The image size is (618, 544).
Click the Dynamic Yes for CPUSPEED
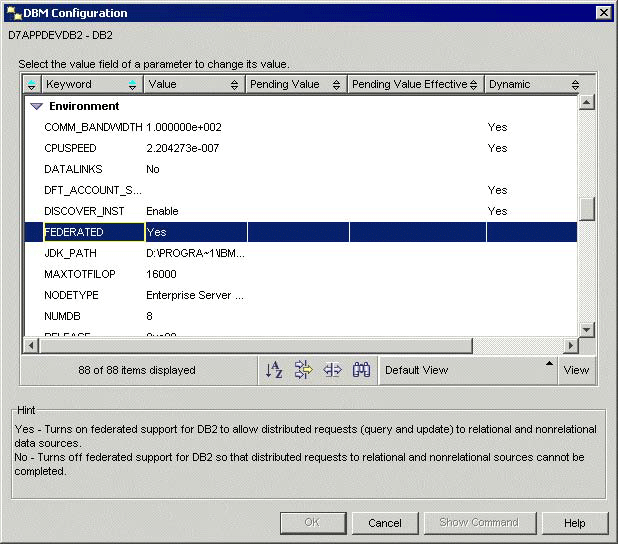[x=497, y=148]
